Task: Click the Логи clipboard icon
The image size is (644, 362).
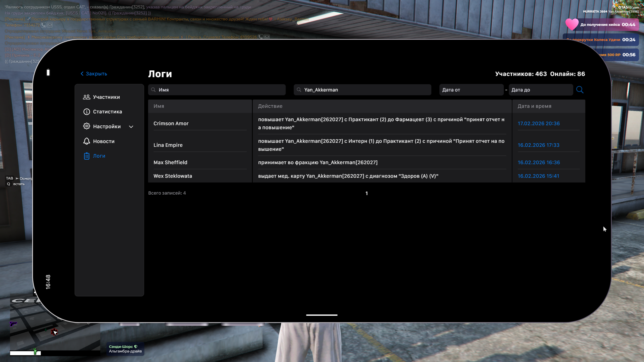Action: click(87, 156)
